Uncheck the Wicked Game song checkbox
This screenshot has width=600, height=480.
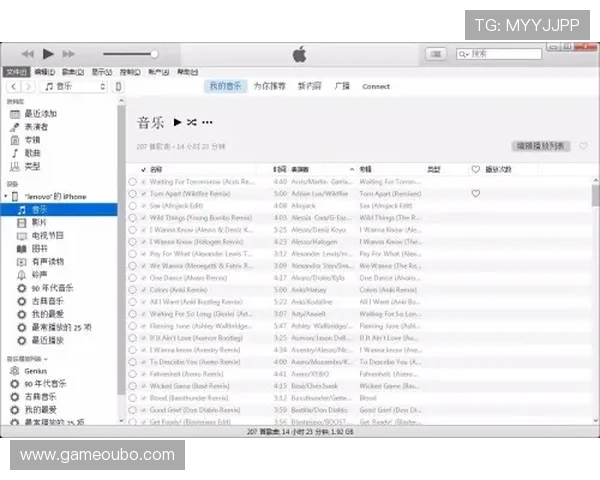coord(143,386)
